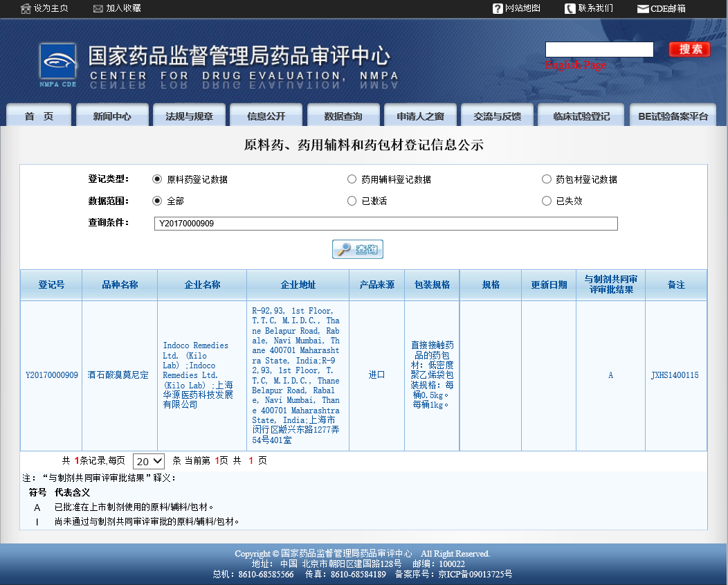Switch to the 数据查询 tab
Viewport: 728px width, 585px height.
point(344,115)
